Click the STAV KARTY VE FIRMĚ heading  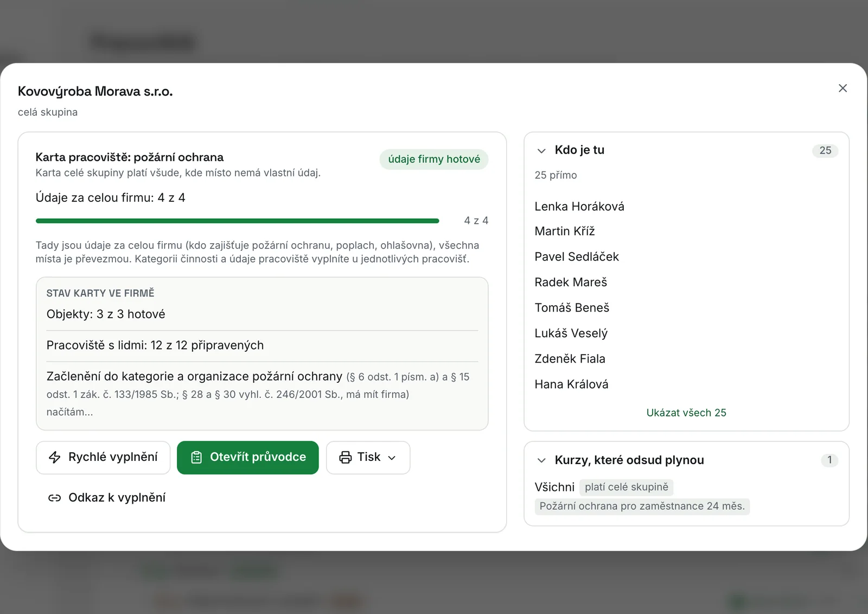(x=100, y=293)
